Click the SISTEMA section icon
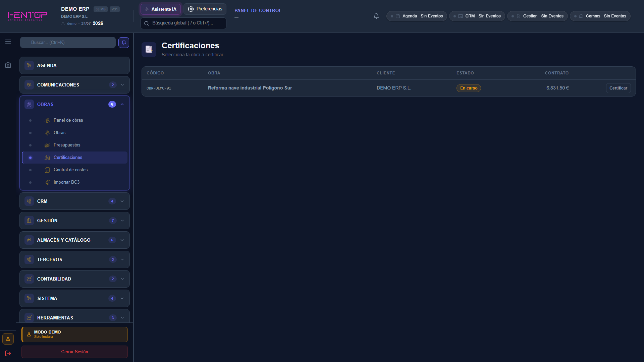Screen dimensions: 644x362 [x=29, y=298]
